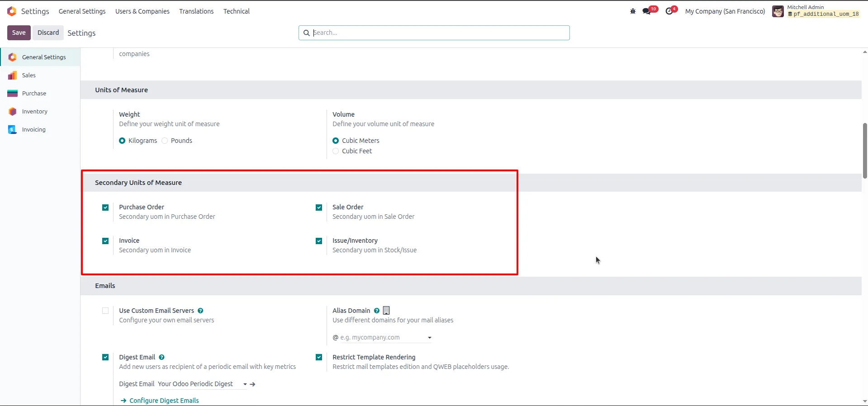The image size is (868, 406).
Task: Uncheck the Purchase Order secondary uom checkbox
Action: 105,208
